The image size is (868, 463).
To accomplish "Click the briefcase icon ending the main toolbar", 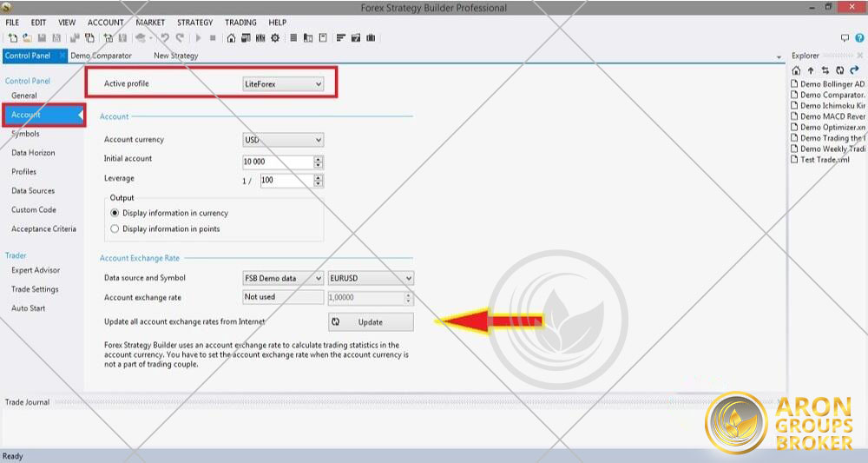I will pos(371,37).
